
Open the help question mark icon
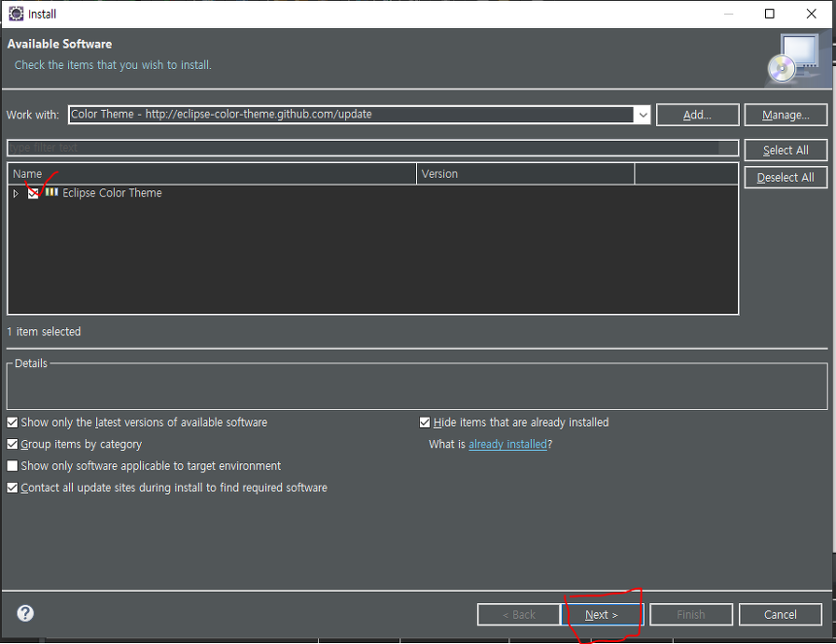pyautogui.click(x=25, y=613)
